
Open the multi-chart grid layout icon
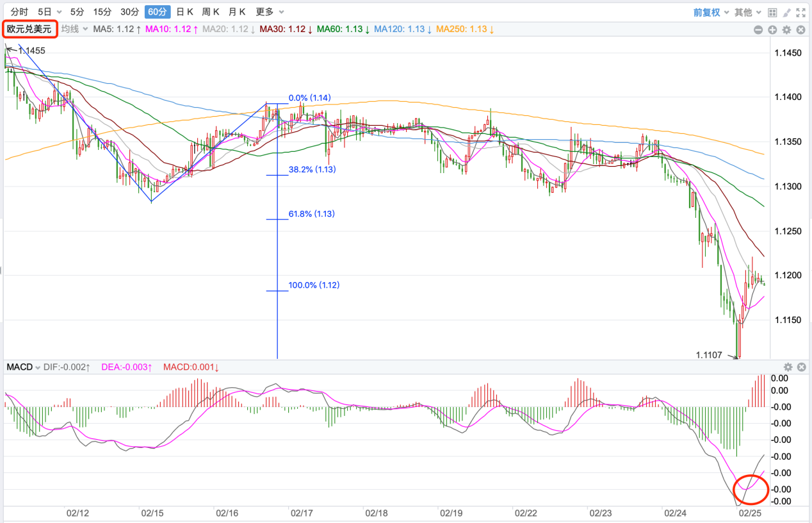(x=772, y=12)
